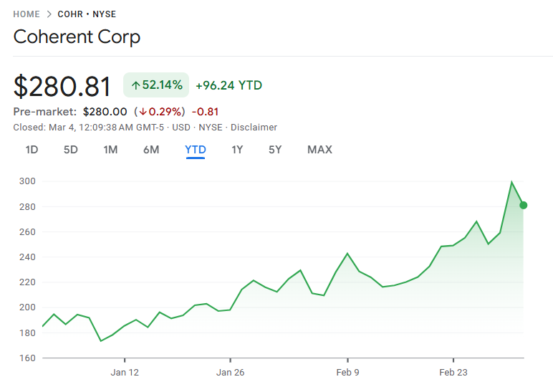The height and width of the screenshot is (392, 553).
Task: Click the red down arrow beside 0.29%
Action: (x=143, y=112)
